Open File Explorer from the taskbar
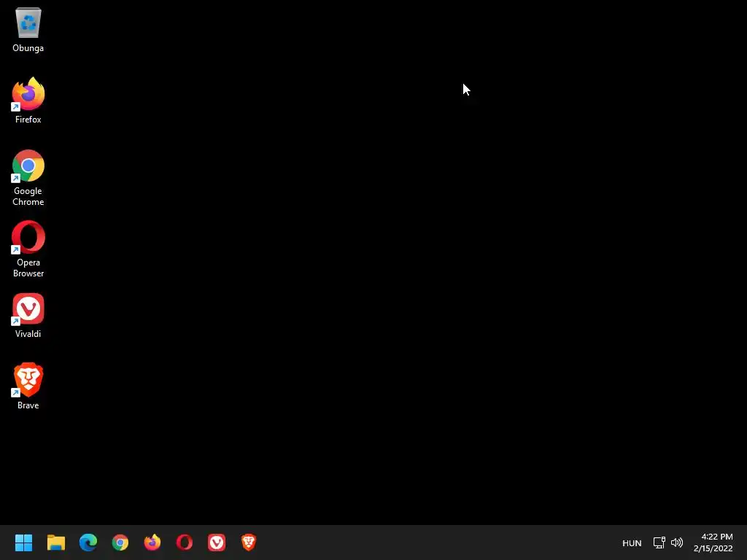Viewport: 747px width, 560px height. pyautogui.click(x=56, y=542)
